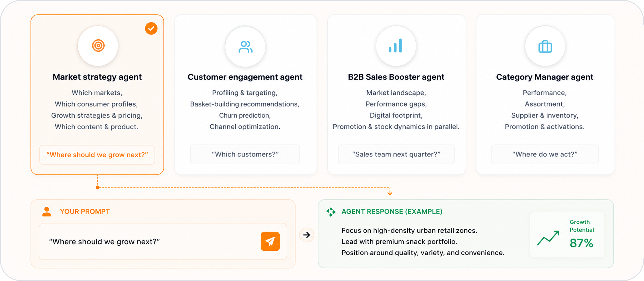Click "Focus on high-density urban retail zones."

409,231
